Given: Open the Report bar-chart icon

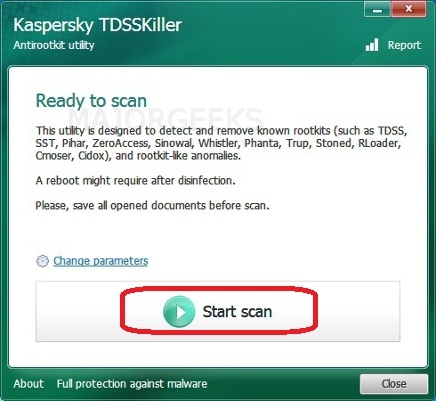Looking at the screenshot, I should pyautogui.click(x=372, y=45).
